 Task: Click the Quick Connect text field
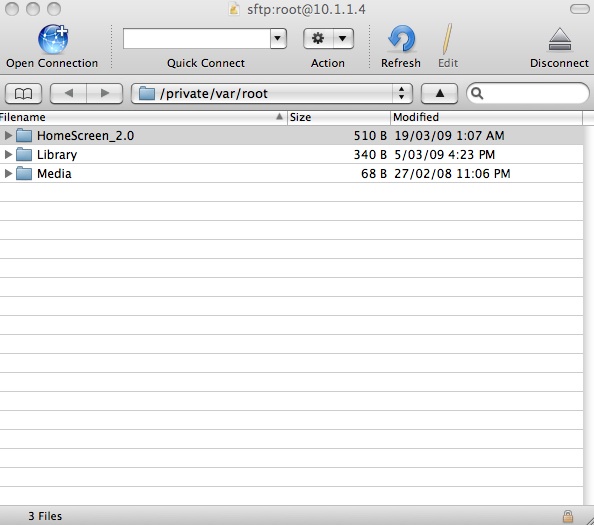coord(197,38)
